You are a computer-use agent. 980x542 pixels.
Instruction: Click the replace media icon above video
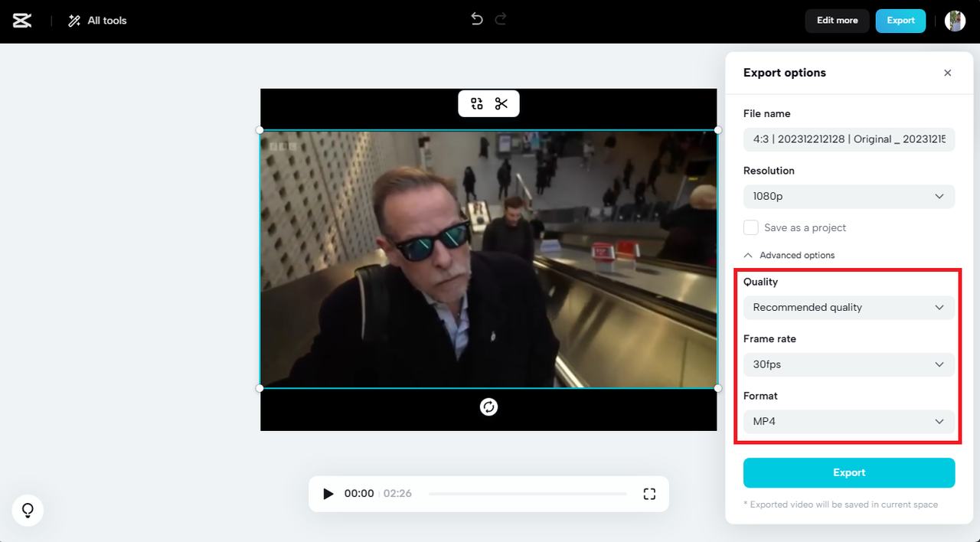click(x=477, y=103)
